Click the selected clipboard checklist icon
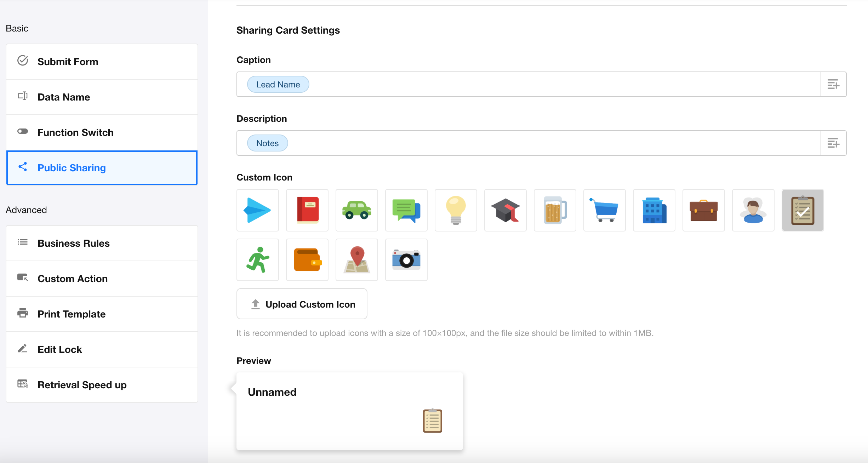Image resolution: width=868 pixels, height=463 pixels. pyautogui.click(x=803, y=210)
